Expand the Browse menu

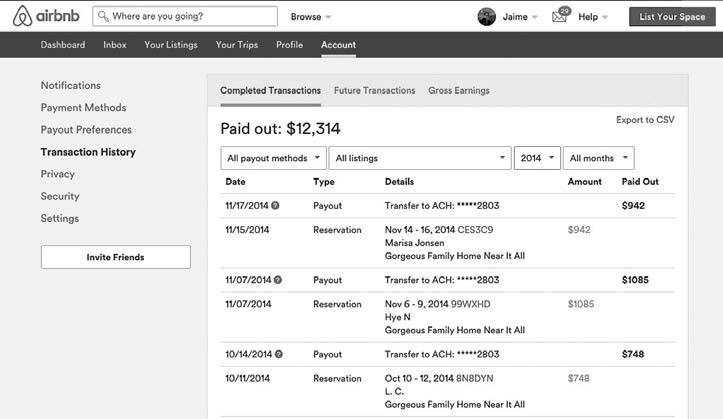click(311, 17)
